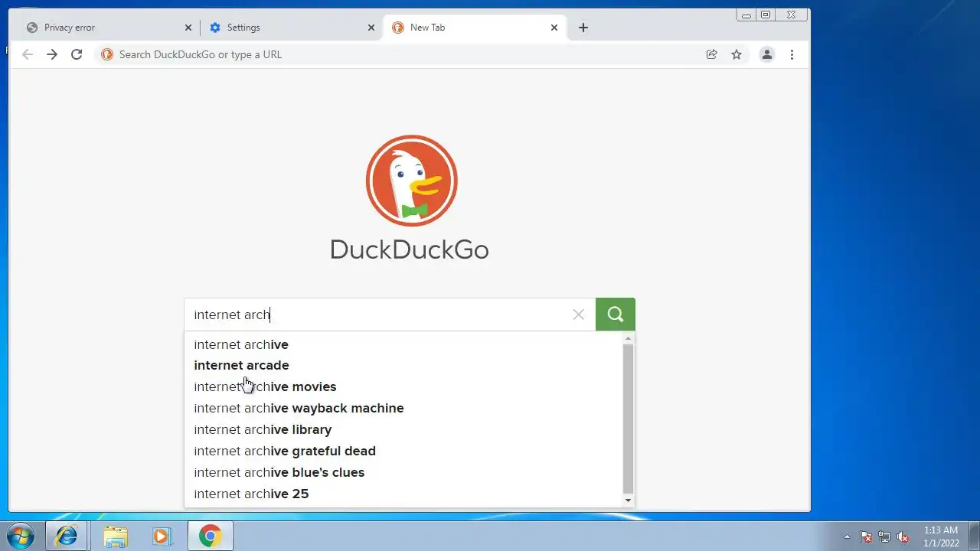Viewport: 980px width, 551px height.
Task: Minimize the Chrome window
Action: [x=746, y=15]
